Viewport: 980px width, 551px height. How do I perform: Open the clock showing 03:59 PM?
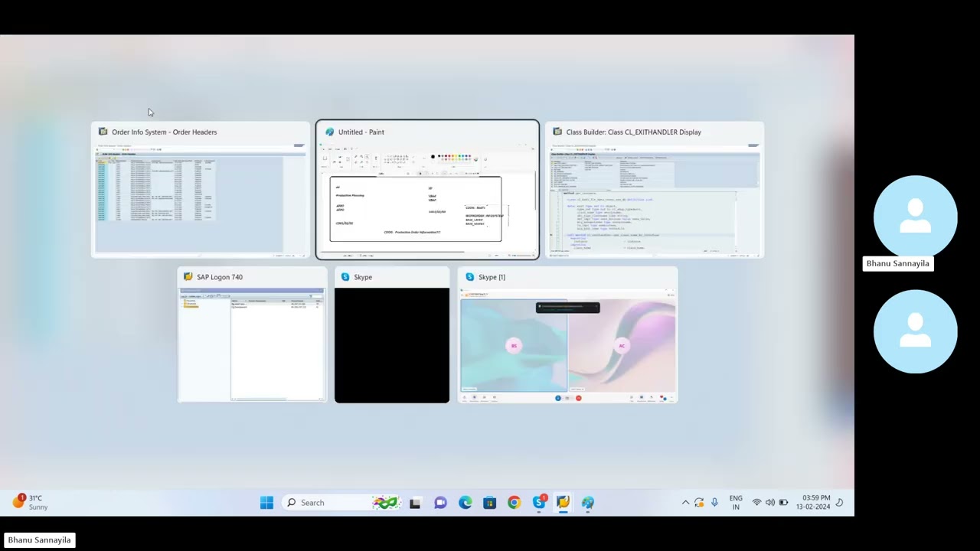(813, 503)
